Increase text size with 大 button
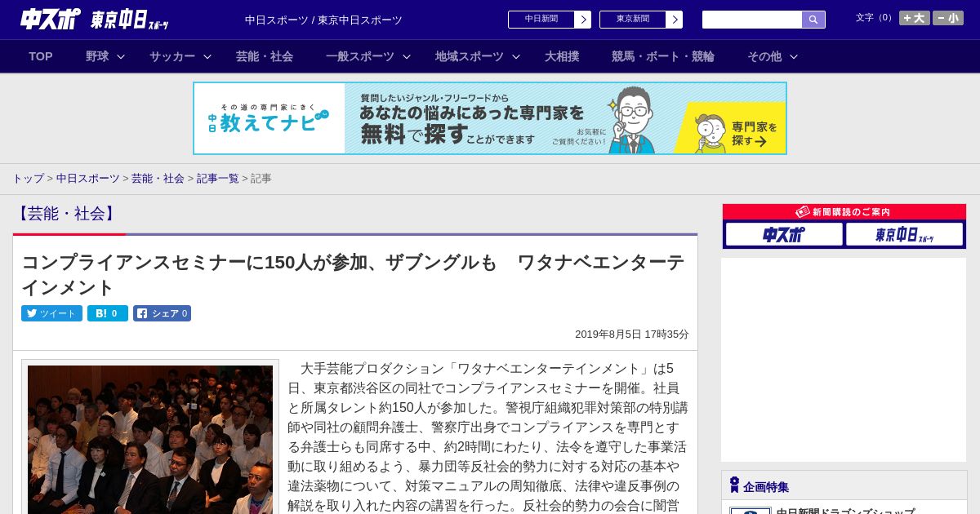980x514 pixels. [915, 18]
